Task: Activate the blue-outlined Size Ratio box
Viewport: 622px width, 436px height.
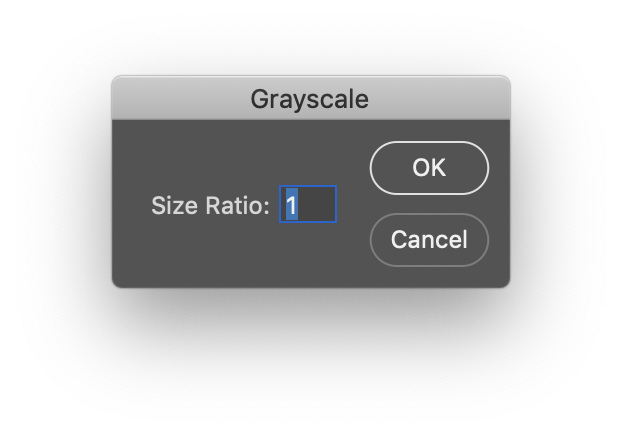Action: 308,205
